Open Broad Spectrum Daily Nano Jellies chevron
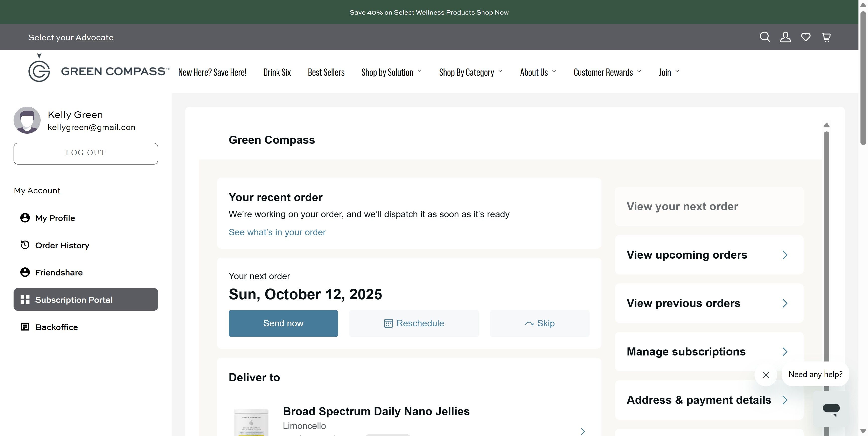The height and width of the screenshot is (436, 868). 583,431
